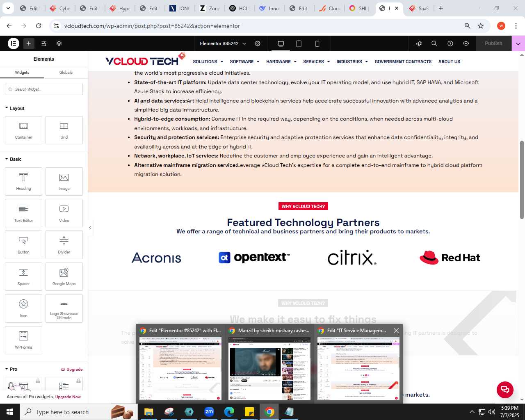Open the ABOUT US link
This screenshot has width=525, height=420.
click(x=449, y=62)
